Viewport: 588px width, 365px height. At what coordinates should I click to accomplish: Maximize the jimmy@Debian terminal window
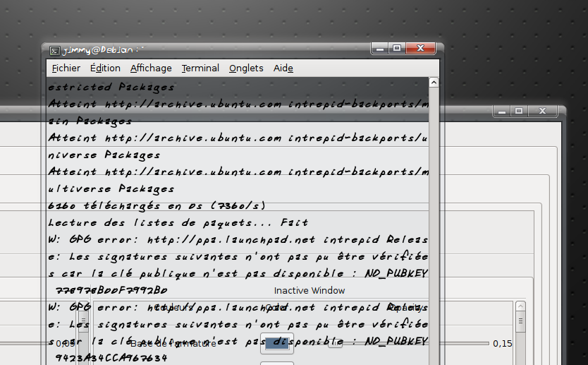pyautogui.click(x=397, y=49)
